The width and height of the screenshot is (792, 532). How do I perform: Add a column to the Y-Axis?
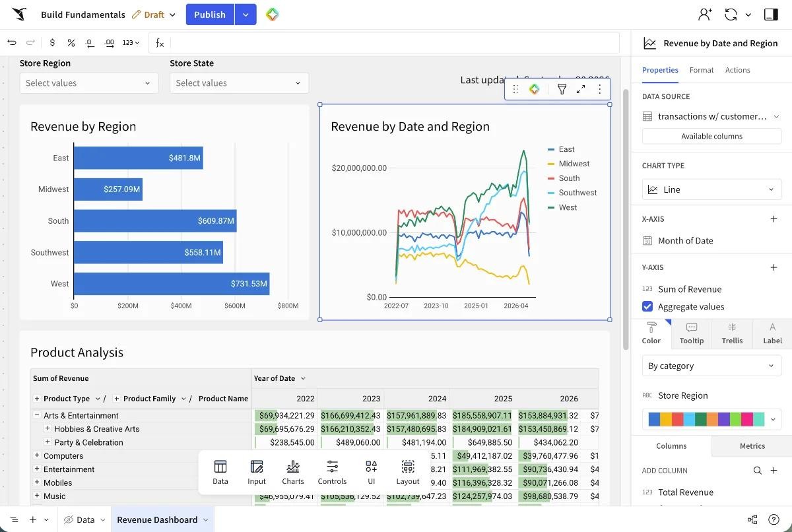[x=774, y=267]
